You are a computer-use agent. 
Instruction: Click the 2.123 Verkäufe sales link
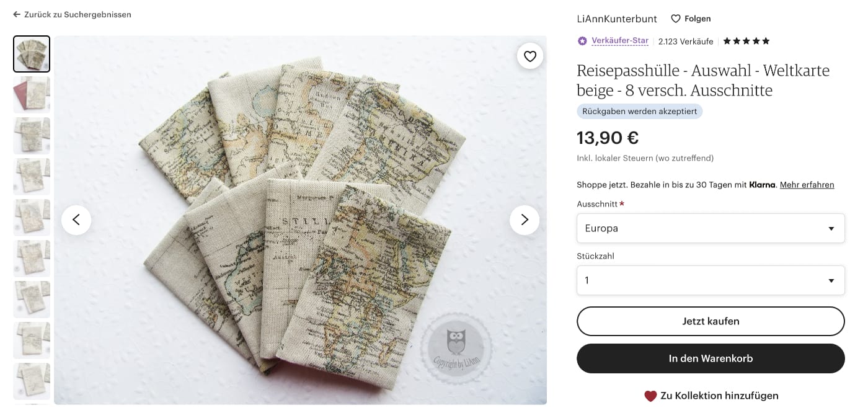pyautogui.click(x=686, y=41)
